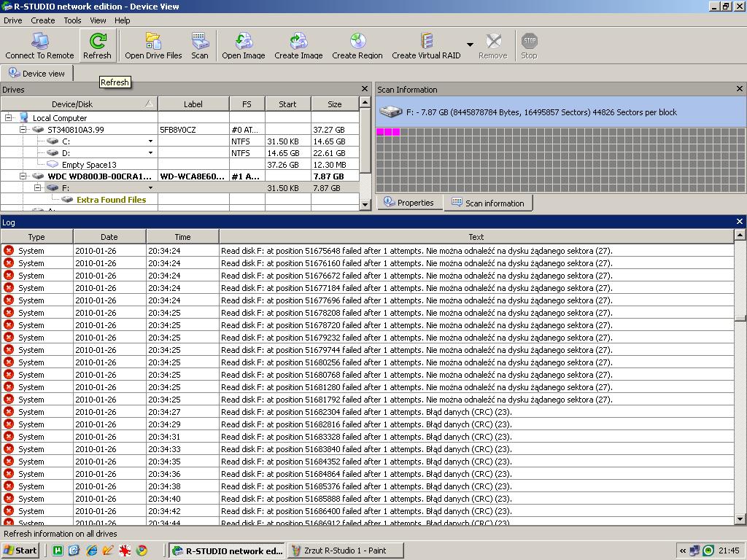Image resolution: width=747 pixels, height=560 pixels.
Task: Collapse the Local Computer tree node
Action: (x=8, y=117)
